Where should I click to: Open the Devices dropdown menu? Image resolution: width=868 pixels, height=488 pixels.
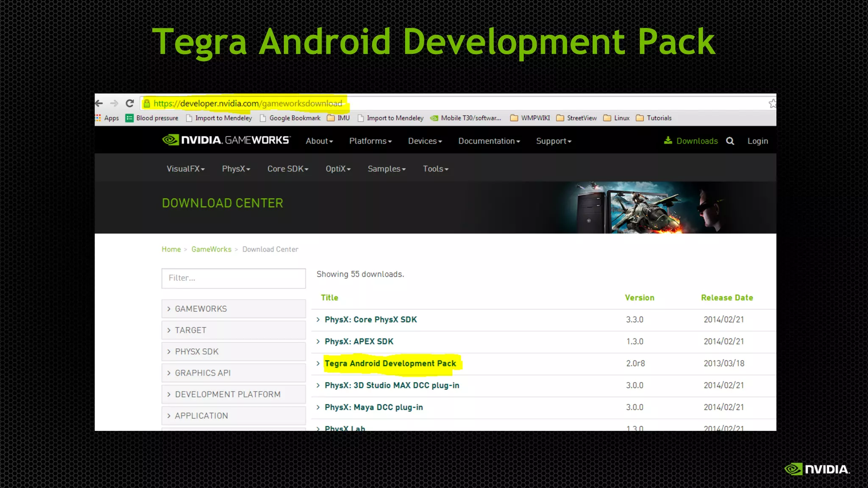tap(425, 141)
